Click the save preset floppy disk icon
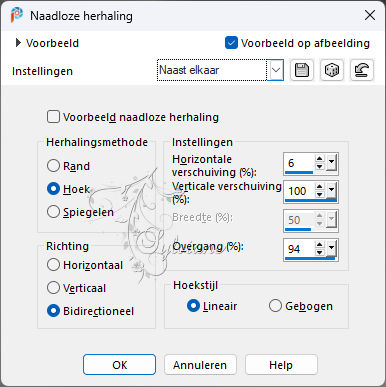This screenshot has height=387, width=386. (302, 70)
